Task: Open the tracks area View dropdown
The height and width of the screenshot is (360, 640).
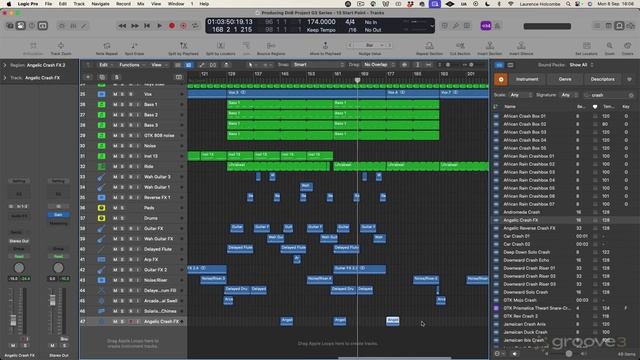Action: point(158,65)
